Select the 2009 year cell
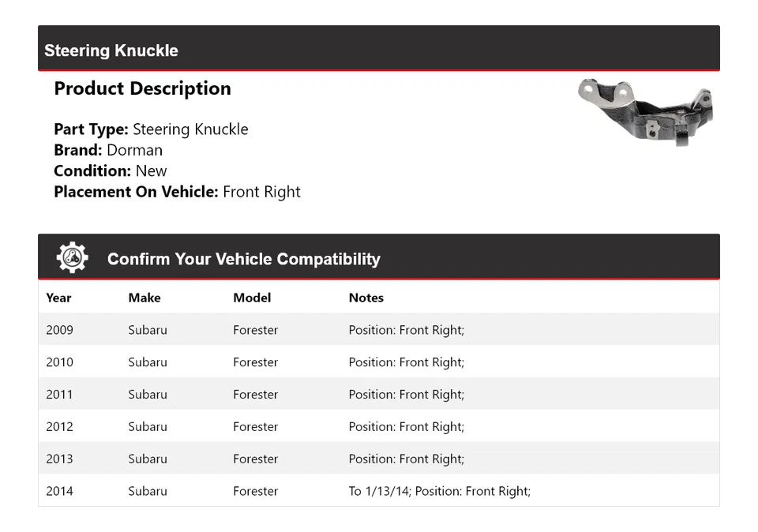Screen dimensions: 758x532 click(x=59, y=330)
